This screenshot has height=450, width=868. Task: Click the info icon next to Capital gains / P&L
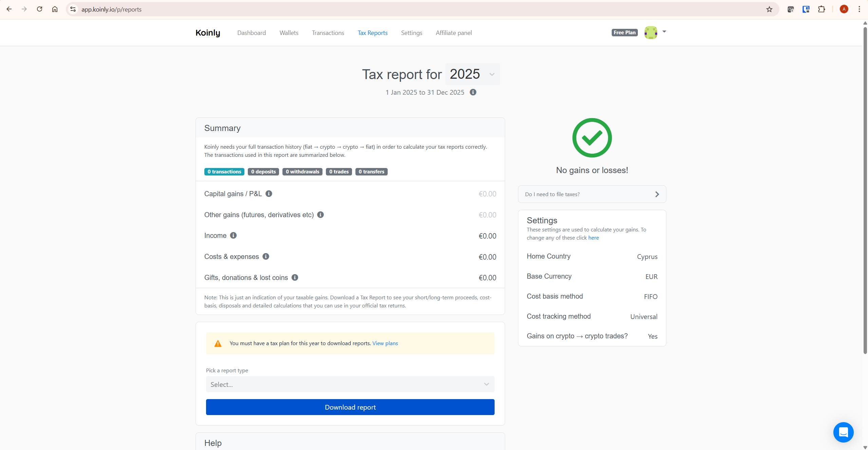[269, 193]
